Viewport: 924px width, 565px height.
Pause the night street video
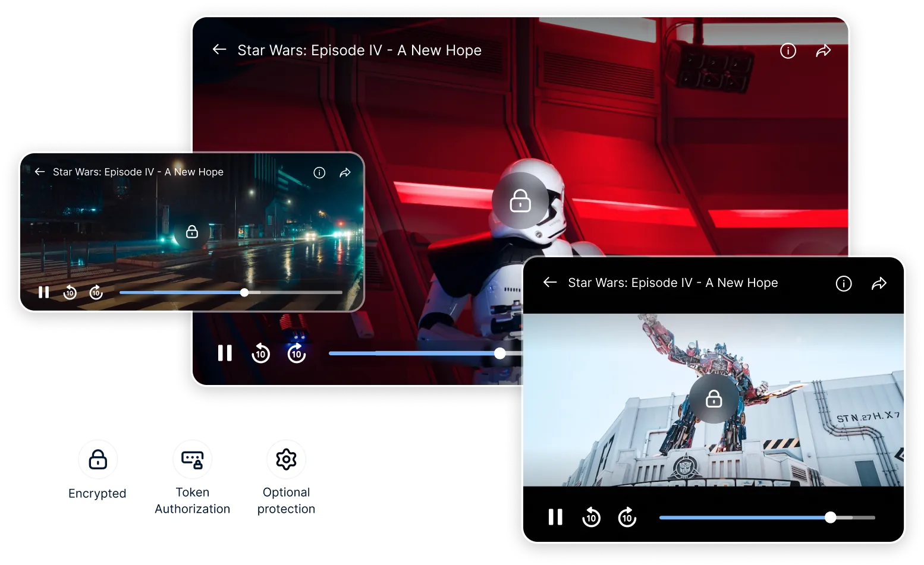coord(43,292)
